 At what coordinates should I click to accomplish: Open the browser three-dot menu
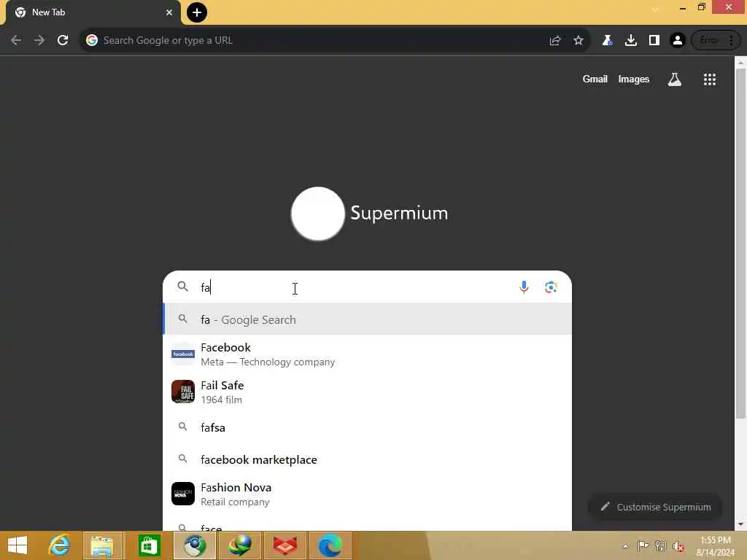(731, 41)
